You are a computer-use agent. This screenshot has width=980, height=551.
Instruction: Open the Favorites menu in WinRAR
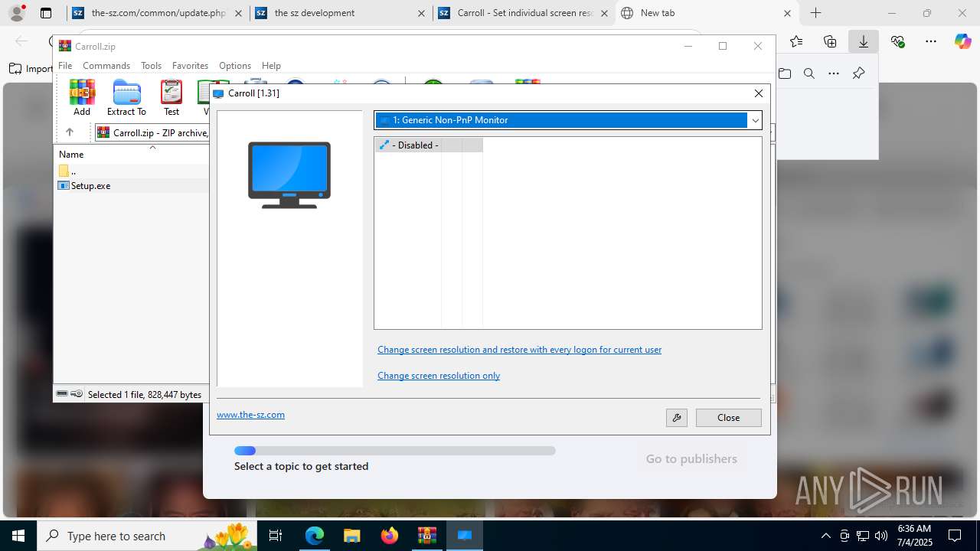(190, 66)
